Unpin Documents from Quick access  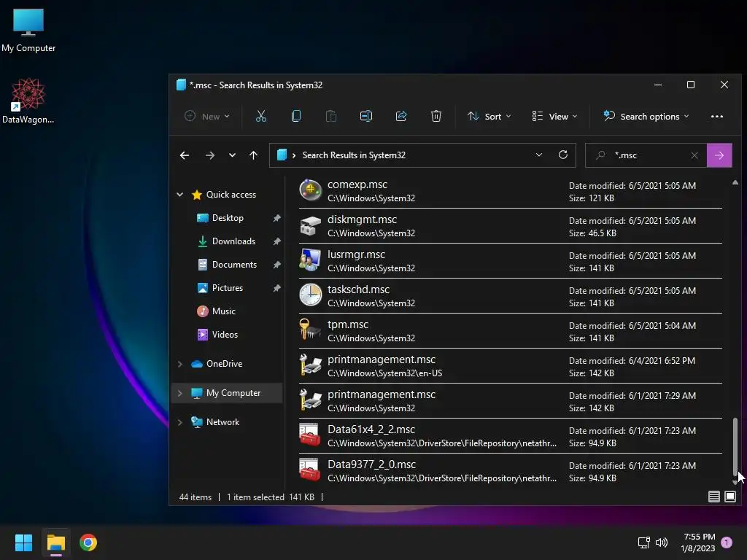[x=276, y=265]
